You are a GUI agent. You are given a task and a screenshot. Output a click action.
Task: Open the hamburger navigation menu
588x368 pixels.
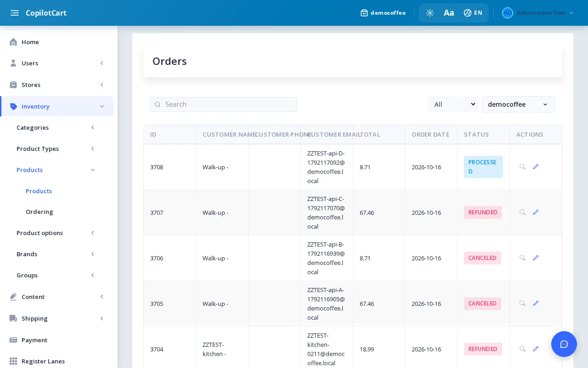pos(15,13)
